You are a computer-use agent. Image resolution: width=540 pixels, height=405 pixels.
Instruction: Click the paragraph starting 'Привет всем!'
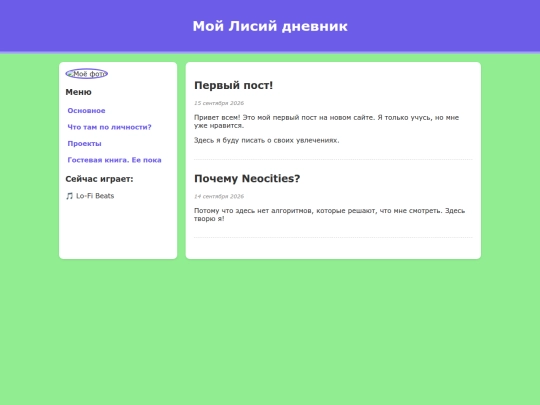326,122
